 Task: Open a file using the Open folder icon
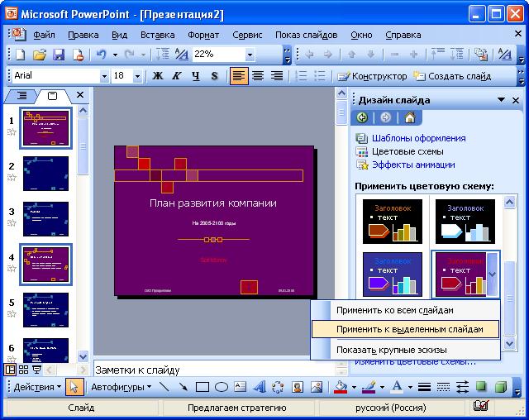pyautogui.click(x=40, y=55)
